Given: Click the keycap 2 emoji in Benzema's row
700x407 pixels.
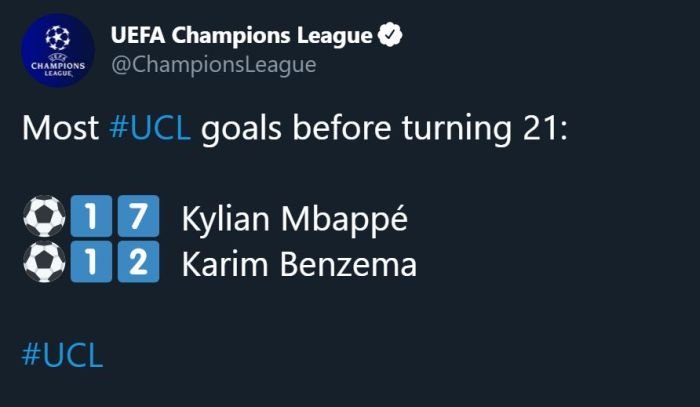Looking at the screenshot, I should (138, 262).
